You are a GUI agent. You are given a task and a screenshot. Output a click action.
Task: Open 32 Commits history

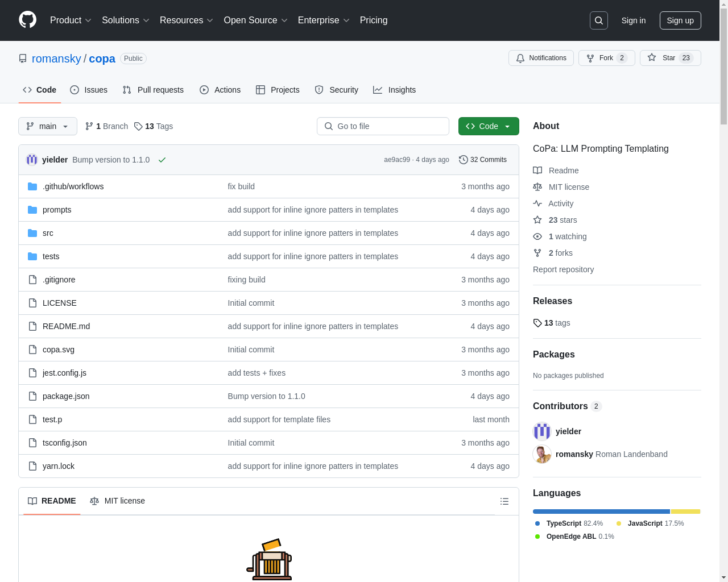pyautogui.click(x=483, y=160)
